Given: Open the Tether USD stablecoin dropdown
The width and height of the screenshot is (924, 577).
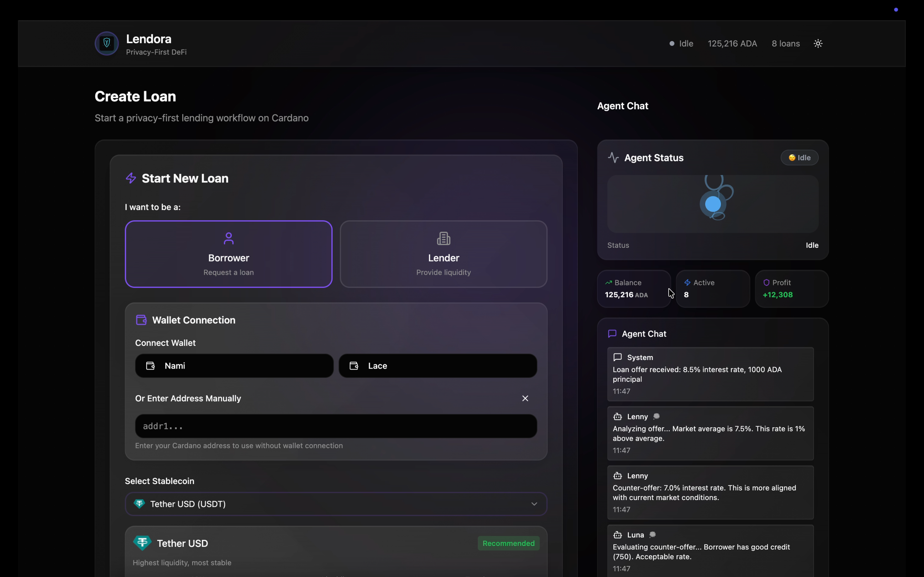Looking at the screenshot, I should pyautogui.click(x=336, y=504).
